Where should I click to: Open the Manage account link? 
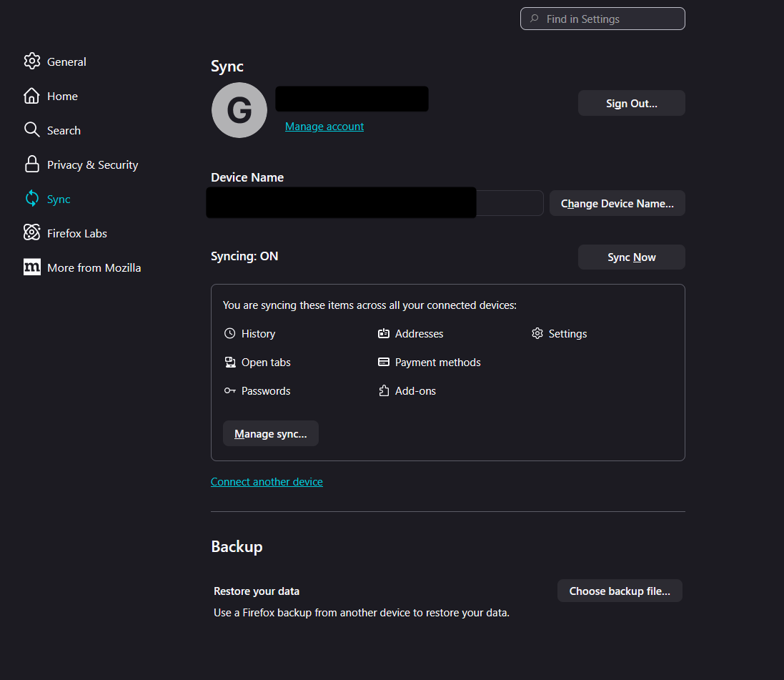324,127
